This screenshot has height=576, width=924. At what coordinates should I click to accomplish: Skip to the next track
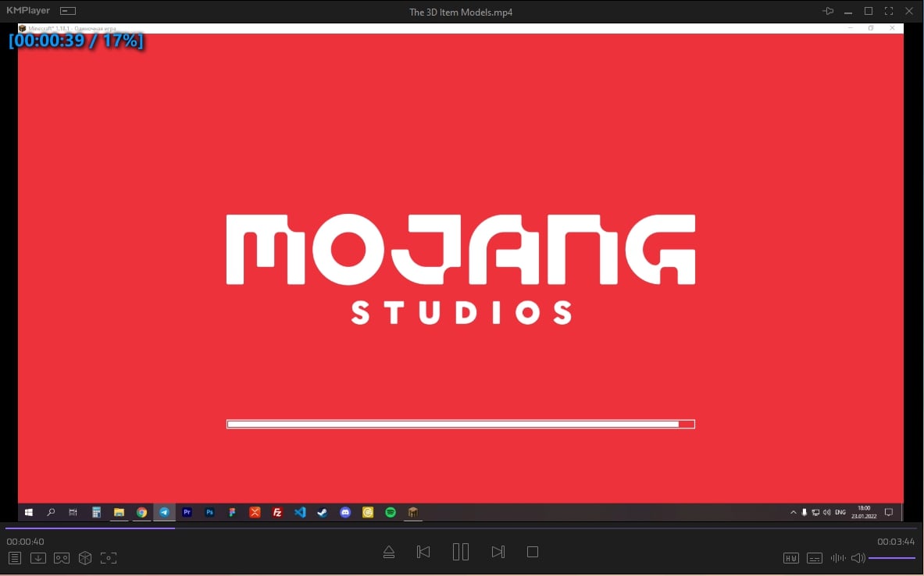[498, 552]
